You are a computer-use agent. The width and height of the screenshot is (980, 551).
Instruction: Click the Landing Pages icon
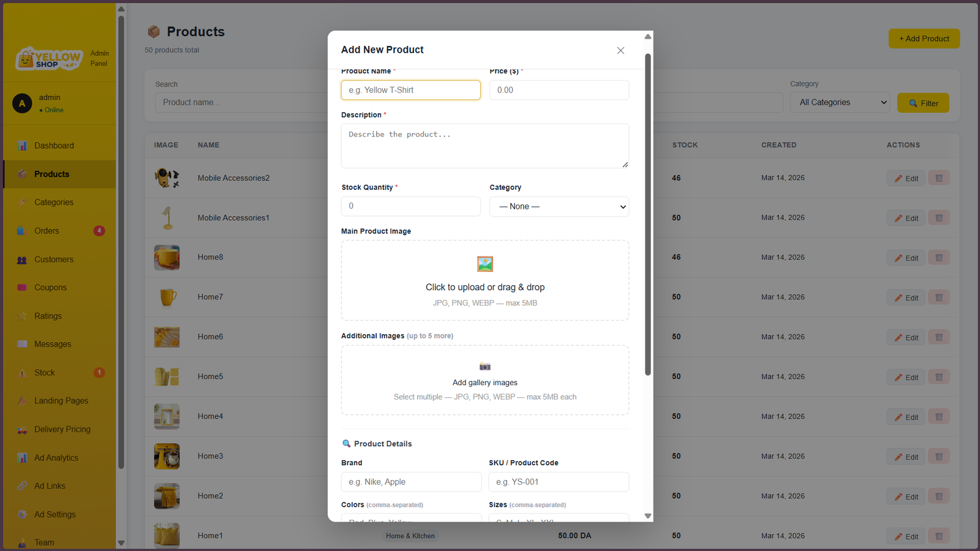pyautogui.click(x=22, y=401)
